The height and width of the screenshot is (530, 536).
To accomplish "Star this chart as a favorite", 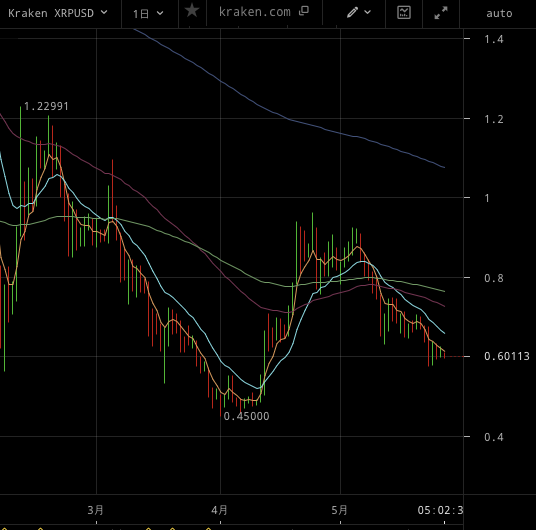I will (192, 11).
